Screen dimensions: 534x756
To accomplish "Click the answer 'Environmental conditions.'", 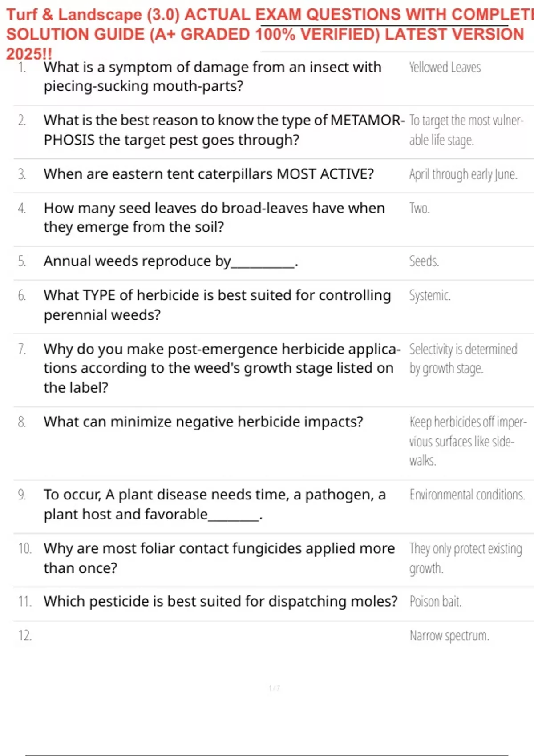I will 467,495.
